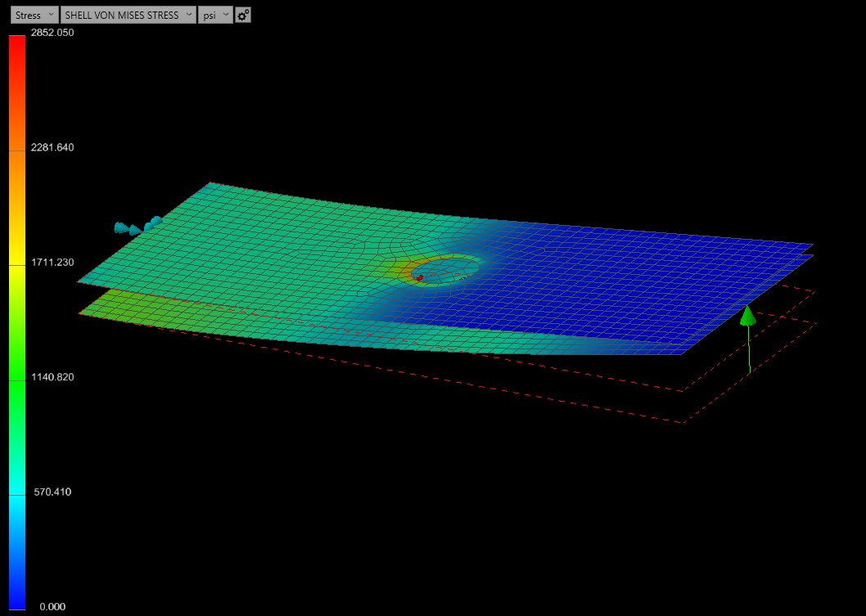The image size is (866, 616).
Task: Open the psi units dropdown
Action: 215,15
